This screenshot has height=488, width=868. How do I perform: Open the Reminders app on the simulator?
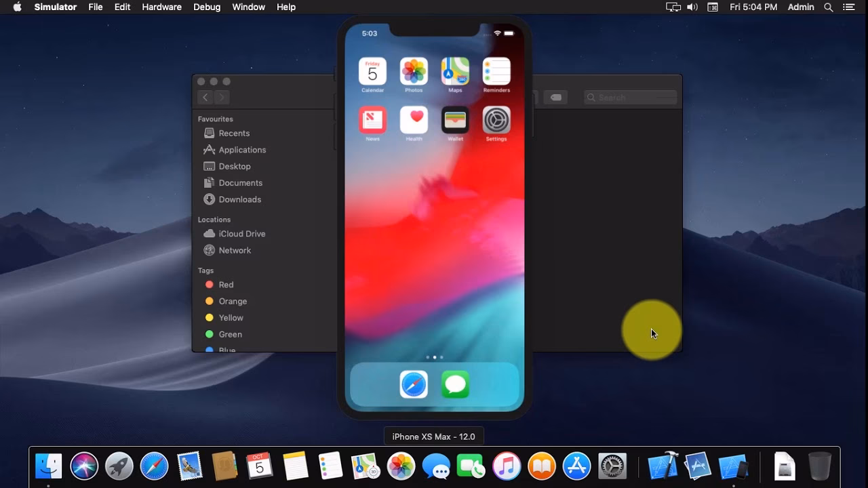pyautogui.click(x=496, y=70)
